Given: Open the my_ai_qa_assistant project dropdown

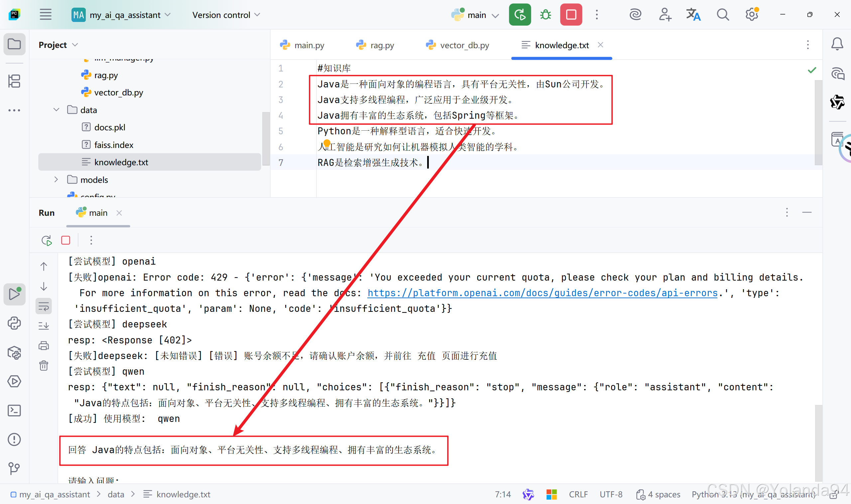Looking at the screenshot, I should click(x=121, y=15).
